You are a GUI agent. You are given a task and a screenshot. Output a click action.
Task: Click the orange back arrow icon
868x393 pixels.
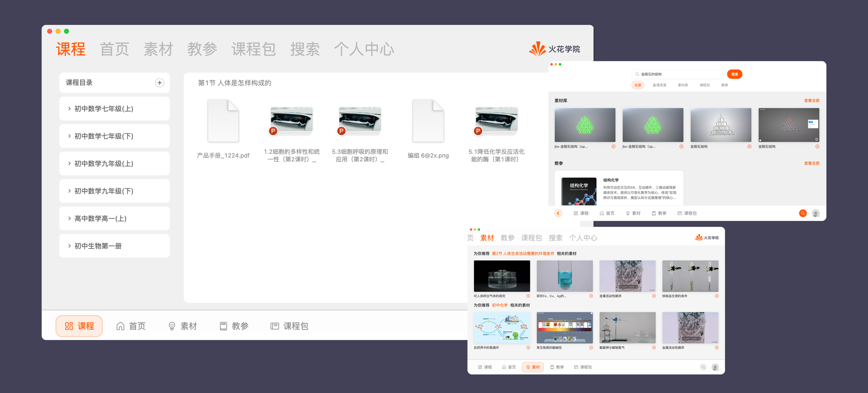[x=558, y=213]
